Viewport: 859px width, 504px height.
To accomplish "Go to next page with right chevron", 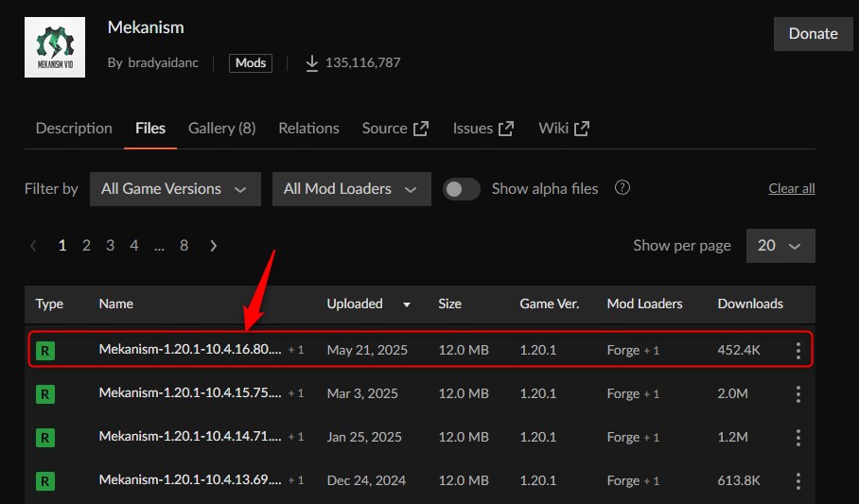I will tap(214, 246).
